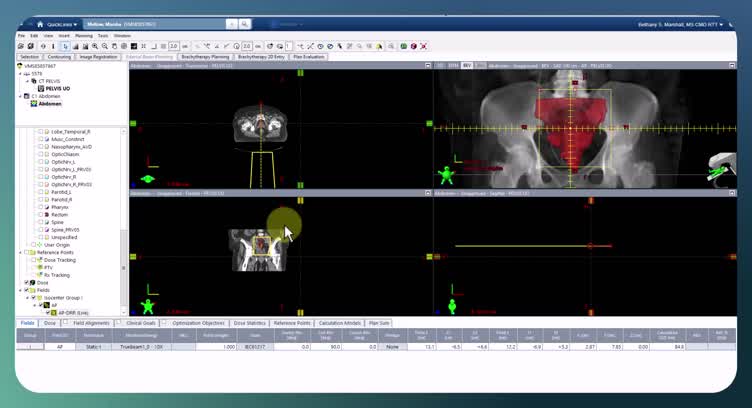Switch to the Dose Statistics tab

click(x=249, y=323)
